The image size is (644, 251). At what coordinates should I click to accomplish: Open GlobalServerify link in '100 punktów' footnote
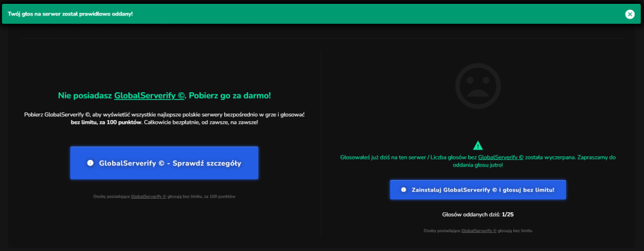pos(148,197)
